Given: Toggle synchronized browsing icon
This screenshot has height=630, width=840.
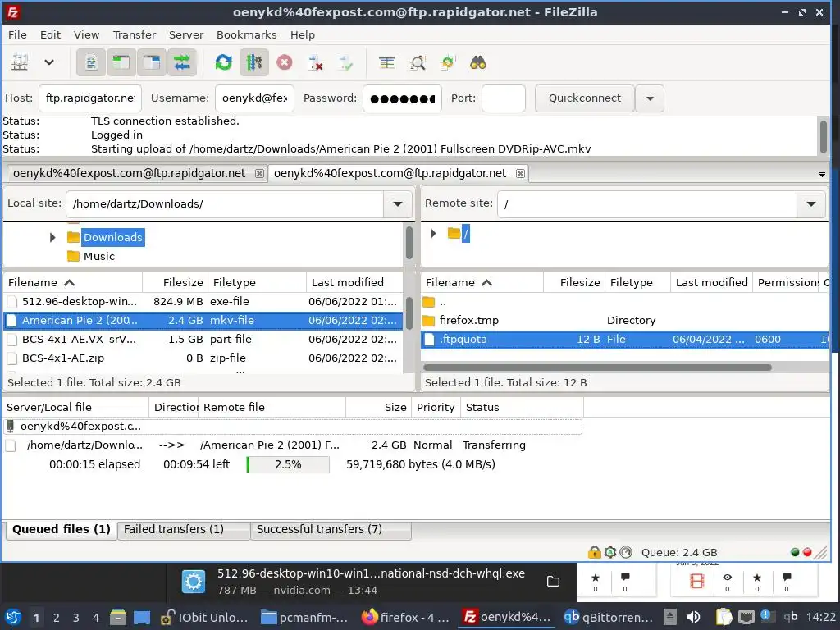Looking at the screenshot, I should coord(448,62).
